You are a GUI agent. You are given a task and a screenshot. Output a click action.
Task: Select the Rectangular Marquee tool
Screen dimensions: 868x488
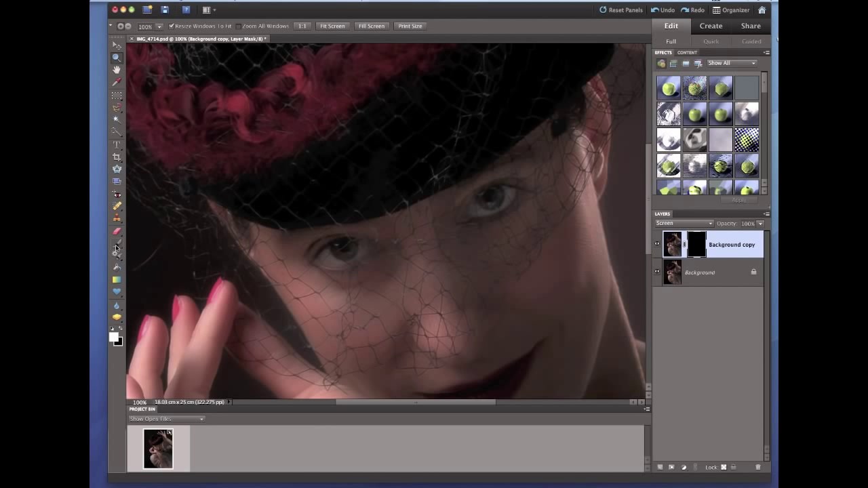pyautogui.click(x=117, y=96)
